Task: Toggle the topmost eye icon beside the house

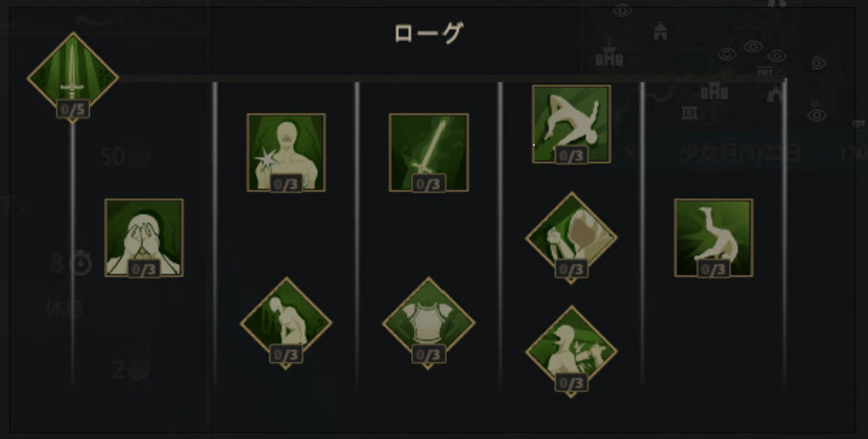Action: [x=623, y=10]
